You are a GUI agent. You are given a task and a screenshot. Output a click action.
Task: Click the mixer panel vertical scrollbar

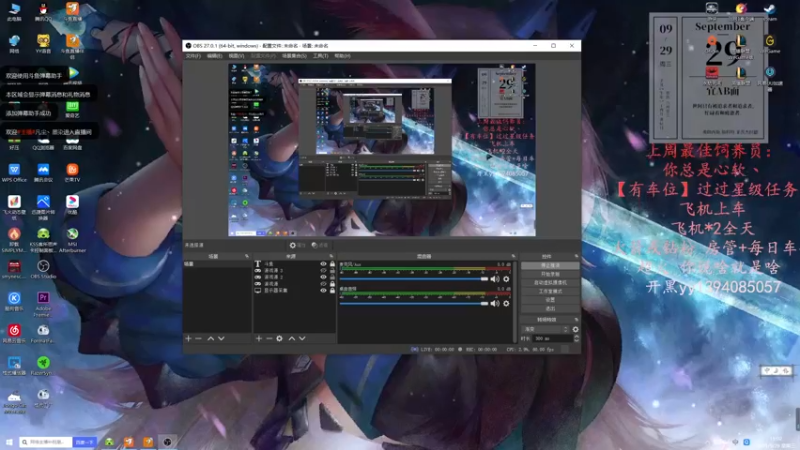coord(515,301)
